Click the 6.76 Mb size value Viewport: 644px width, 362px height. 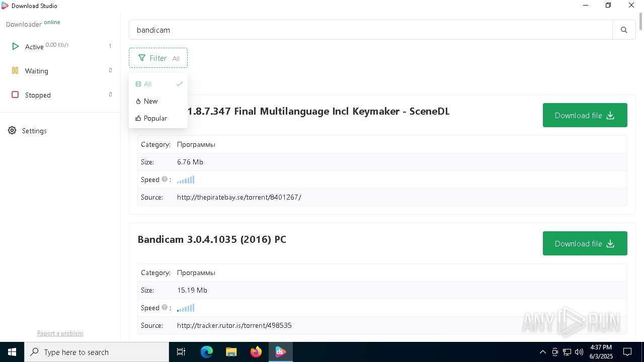click(190, 162)
